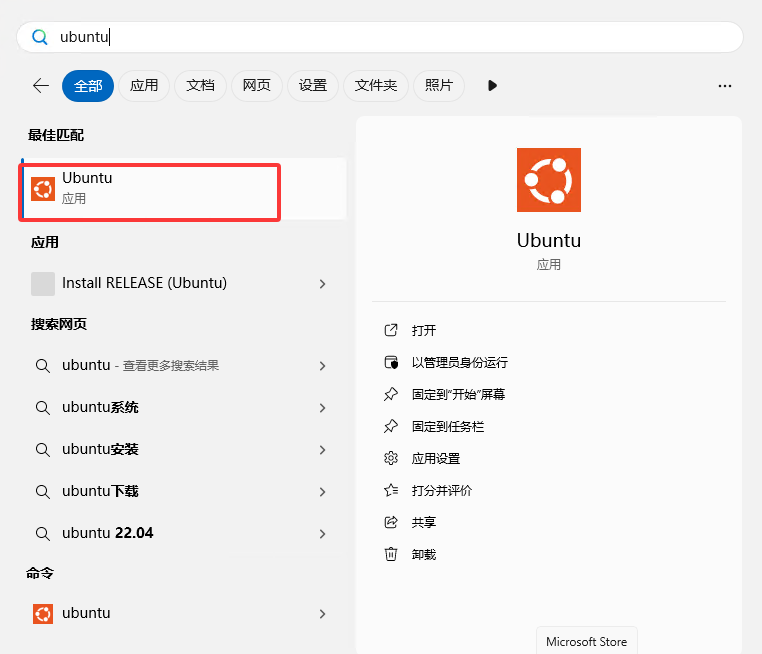Click search icon beside ubuntu系统
Screen dimensions: 762x654
coord(43,408)
